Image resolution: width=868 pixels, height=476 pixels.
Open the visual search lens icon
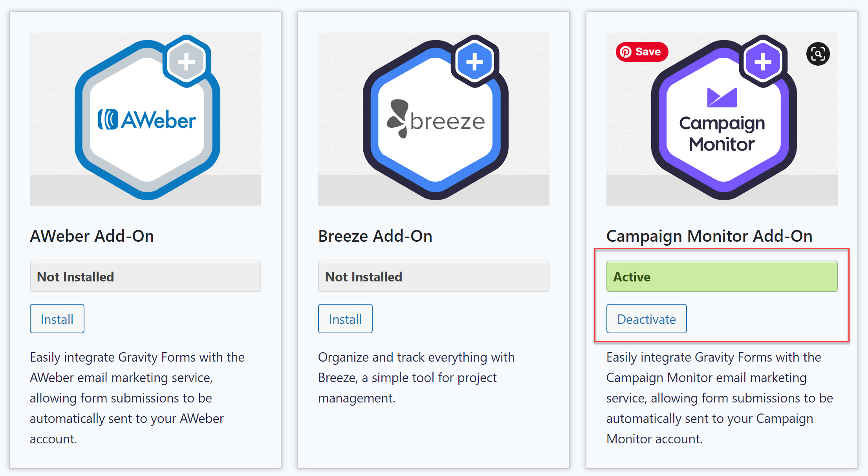818,54
